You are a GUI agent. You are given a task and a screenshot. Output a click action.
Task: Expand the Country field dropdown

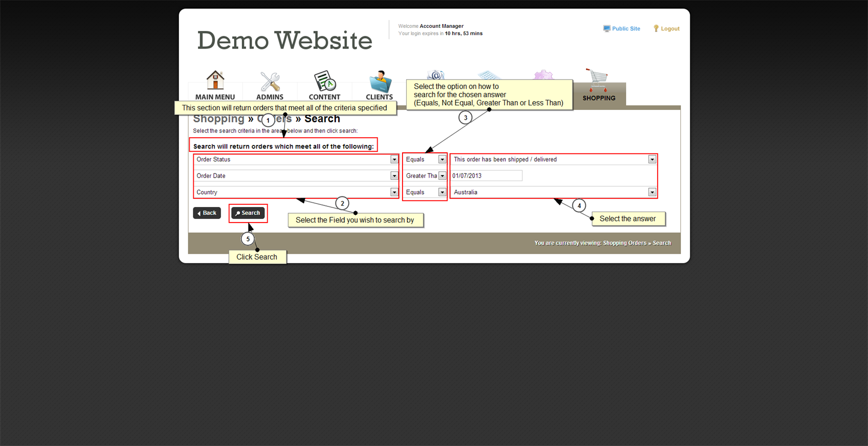(394, 193)
